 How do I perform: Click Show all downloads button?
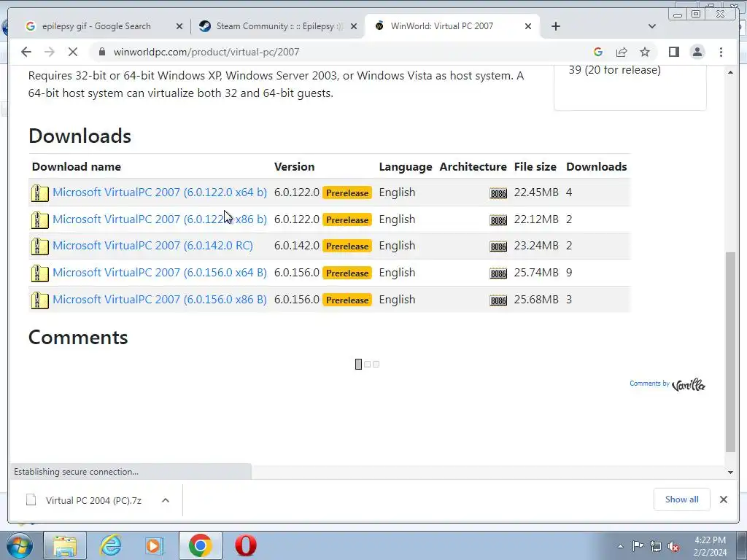[x=682, y=499]
